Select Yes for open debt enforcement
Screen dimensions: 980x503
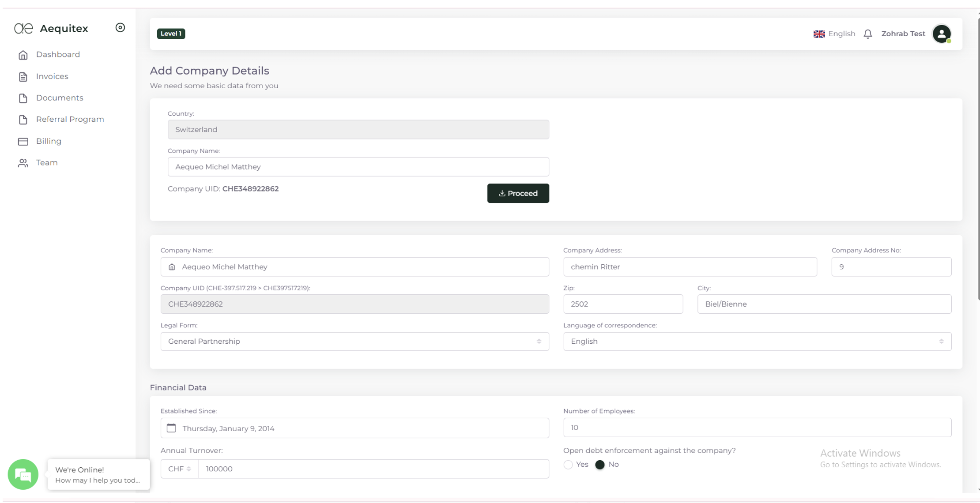[x=568, y=465]
